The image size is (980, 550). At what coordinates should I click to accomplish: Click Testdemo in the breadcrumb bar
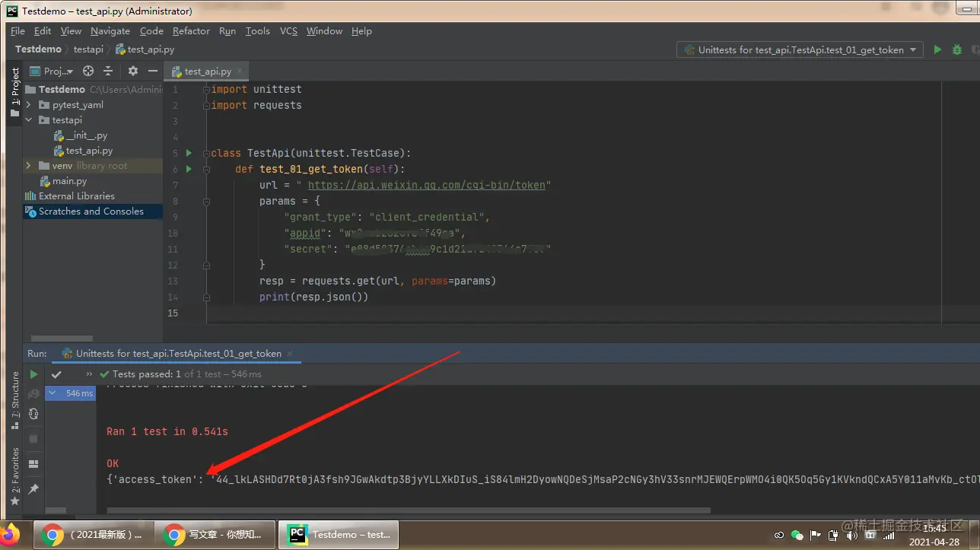(38, 49)
